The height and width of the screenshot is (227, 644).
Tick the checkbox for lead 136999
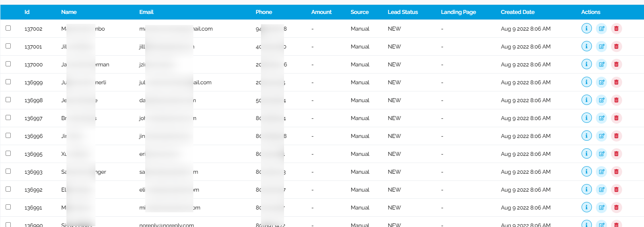pos(8,82)
